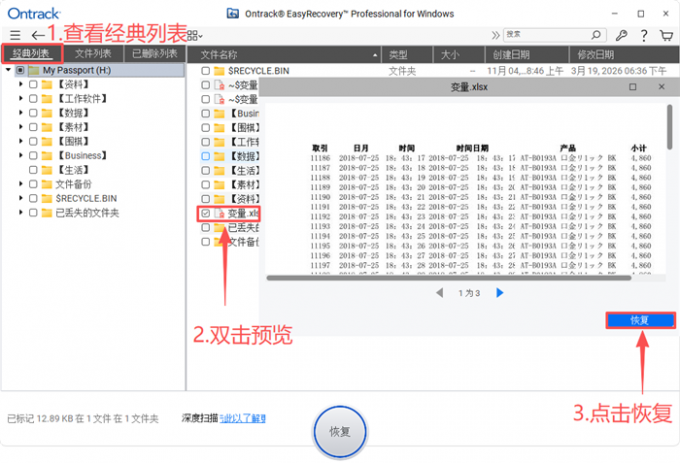This screenshot has width=680, height=463.
Task: Click the 变量.xlsx file icon
Action: tap(219, 213)
